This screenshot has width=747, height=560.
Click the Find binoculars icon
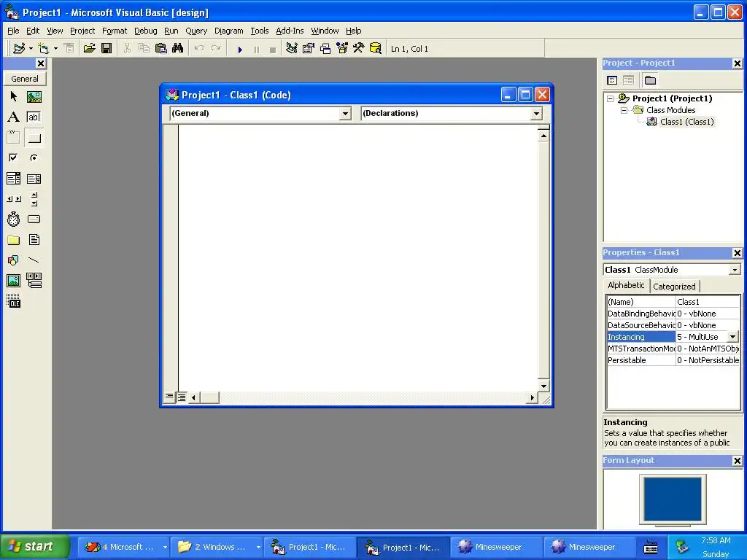(178, 49)
